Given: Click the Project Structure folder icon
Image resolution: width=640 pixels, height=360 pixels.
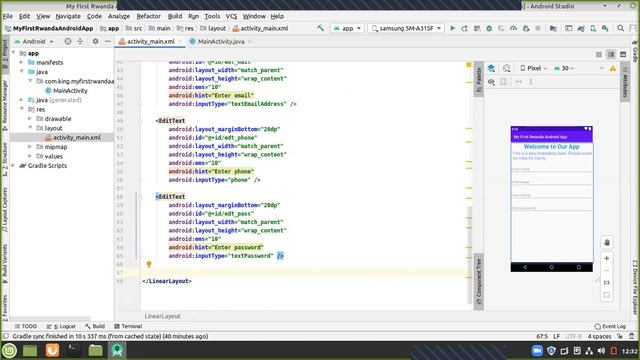Looking at the screenshot, I should coord(553,29).
